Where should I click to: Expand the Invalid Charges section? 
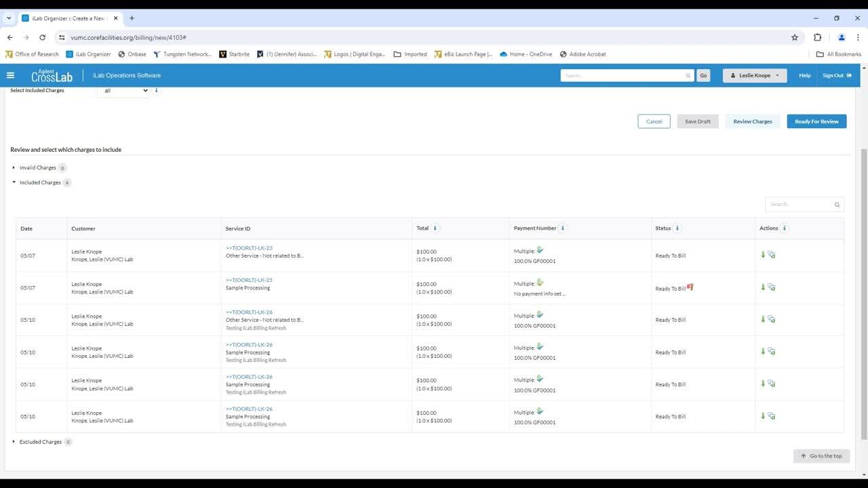14,167
